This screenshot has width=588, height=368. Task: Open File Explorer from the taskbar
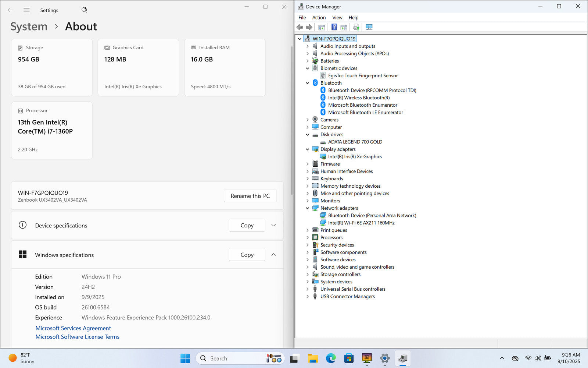[x=313, y=358]
